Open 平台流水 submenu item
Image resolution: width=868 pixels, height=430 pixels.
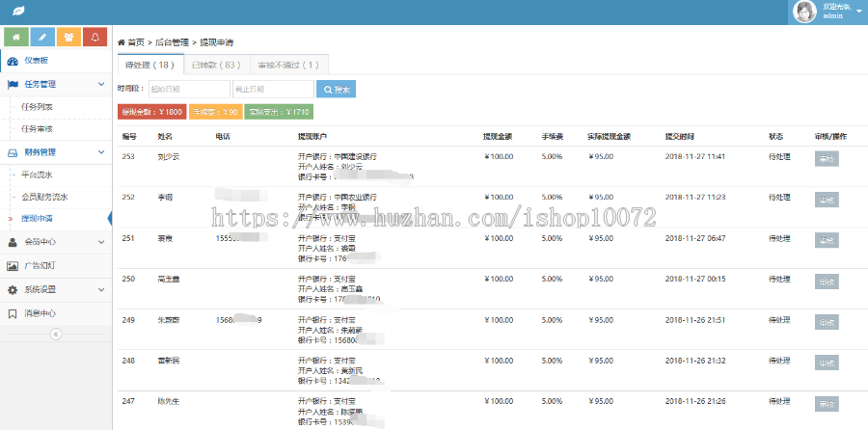[37, 175]
